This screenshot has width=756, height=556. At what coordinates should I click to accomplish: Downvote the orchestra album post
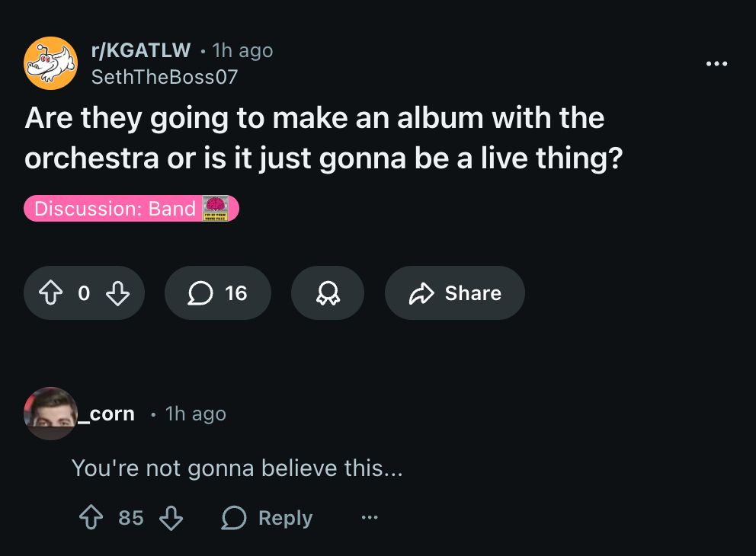tap(117, 293)
